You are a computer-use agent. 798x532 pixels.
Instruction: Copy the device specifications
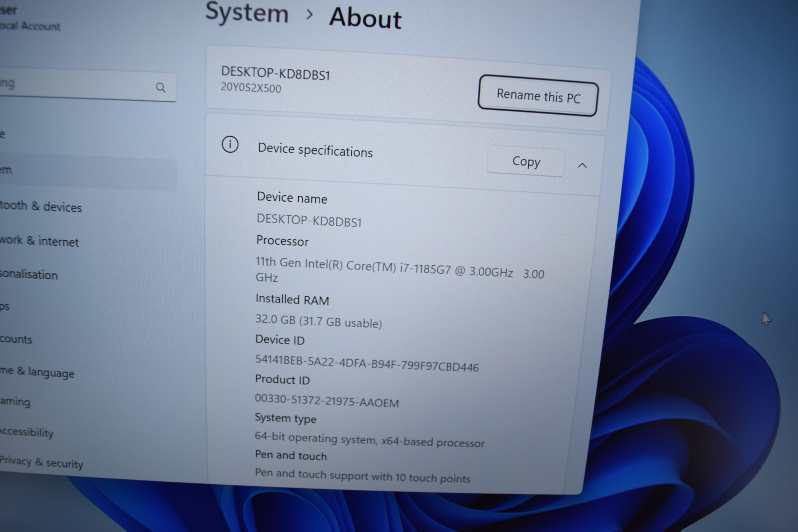point(526,161)
